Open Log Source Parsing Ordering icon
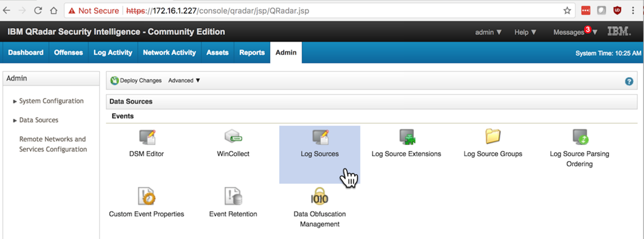Image resolution: width=644 pixels, height=239 pixels. click(580, 137)
